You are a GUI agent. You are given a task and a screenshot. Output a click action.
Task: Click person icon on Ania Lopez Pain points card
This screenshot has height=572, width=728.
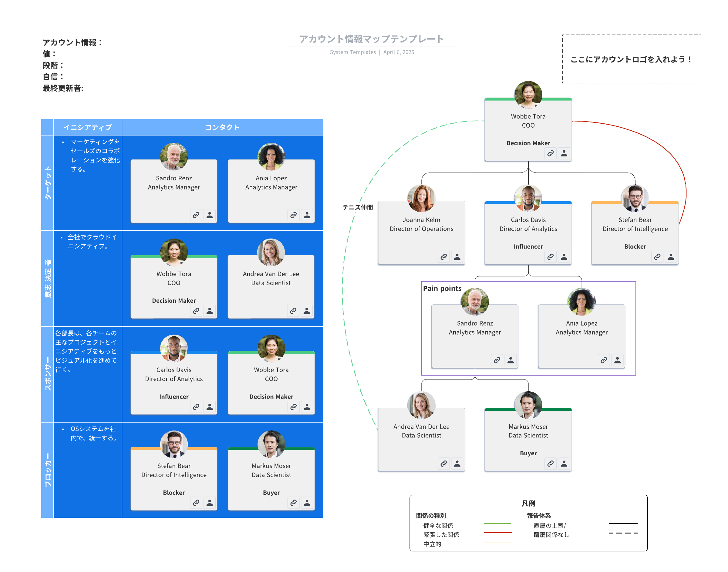pyautogui.click(x=617, y=360)
